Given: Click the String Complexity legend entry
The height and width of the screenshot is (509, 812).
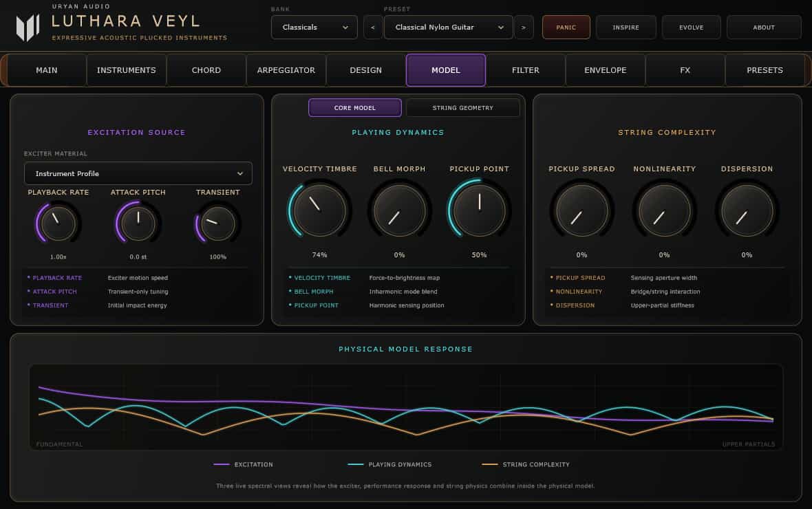Looking at the screenshot, I should [526, 464].
